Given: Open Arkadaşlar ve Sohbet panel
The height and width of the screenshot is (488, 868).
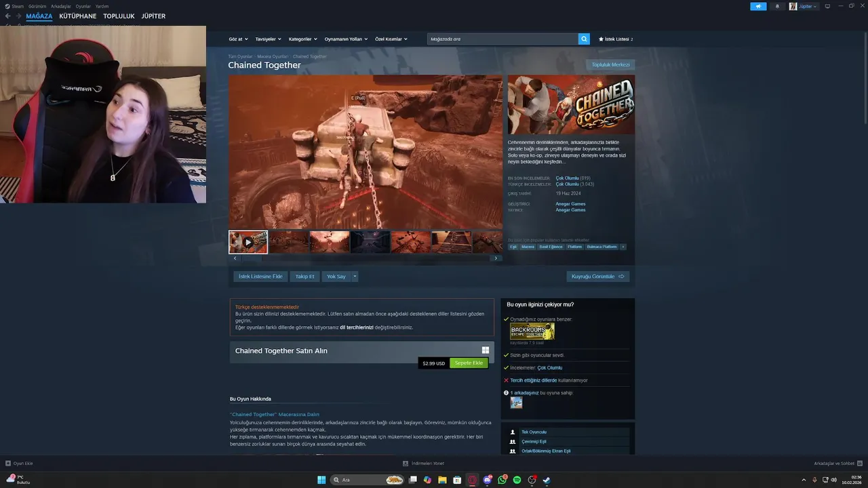Looking at the screenshot, I should (837, 464).
